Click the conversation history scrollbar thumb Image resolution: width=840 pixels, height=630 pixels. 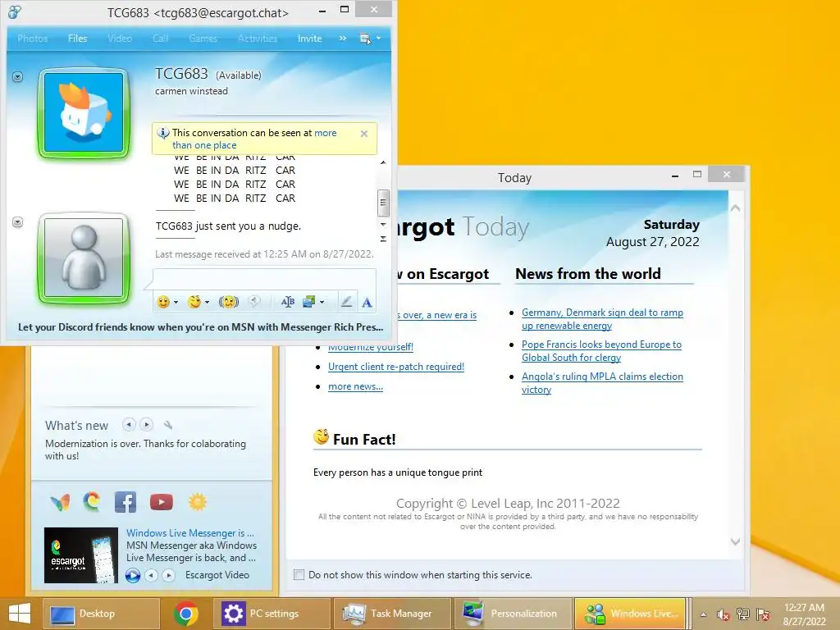383,203
